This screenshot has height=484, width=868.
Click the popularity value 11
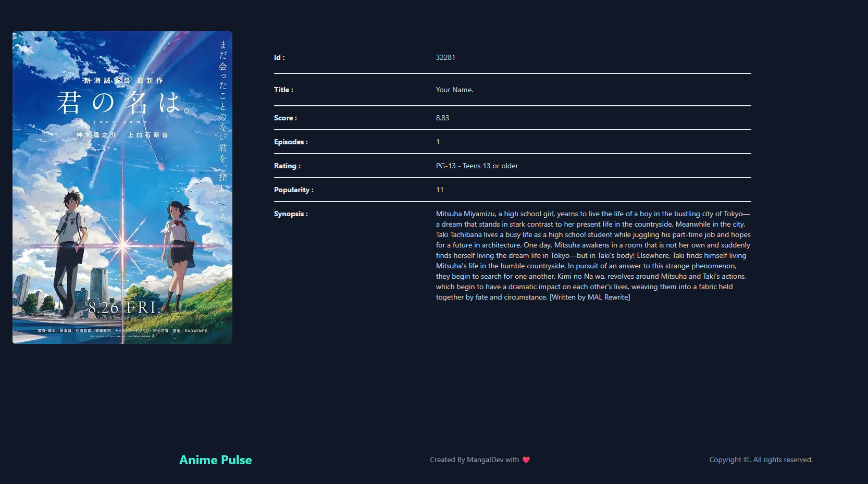440,190
